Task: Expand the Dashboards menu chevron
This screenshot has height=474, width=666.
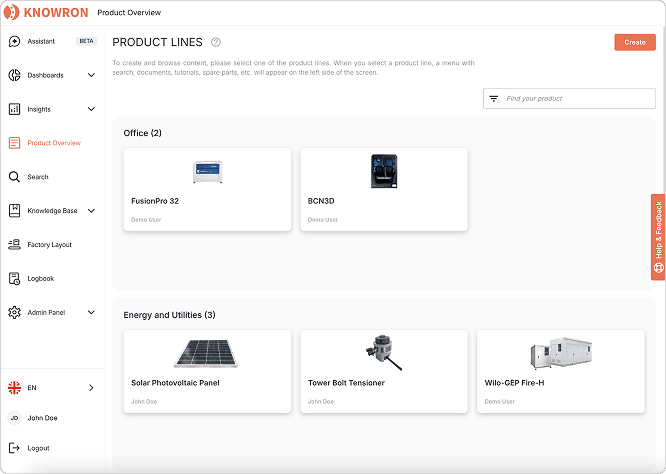Action: point(91,75)
